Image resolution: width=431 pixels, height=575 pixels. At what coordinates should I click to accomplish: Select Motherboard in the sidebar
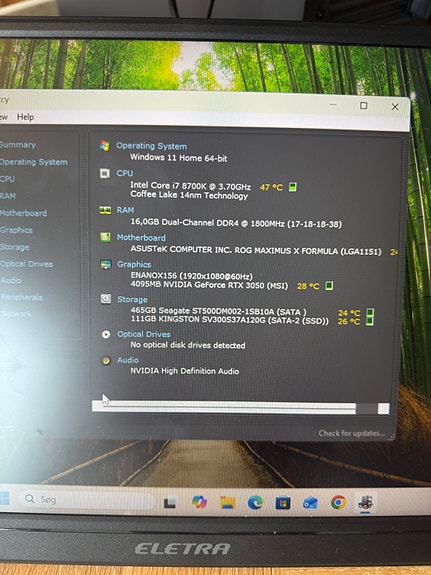click(23, 213)
